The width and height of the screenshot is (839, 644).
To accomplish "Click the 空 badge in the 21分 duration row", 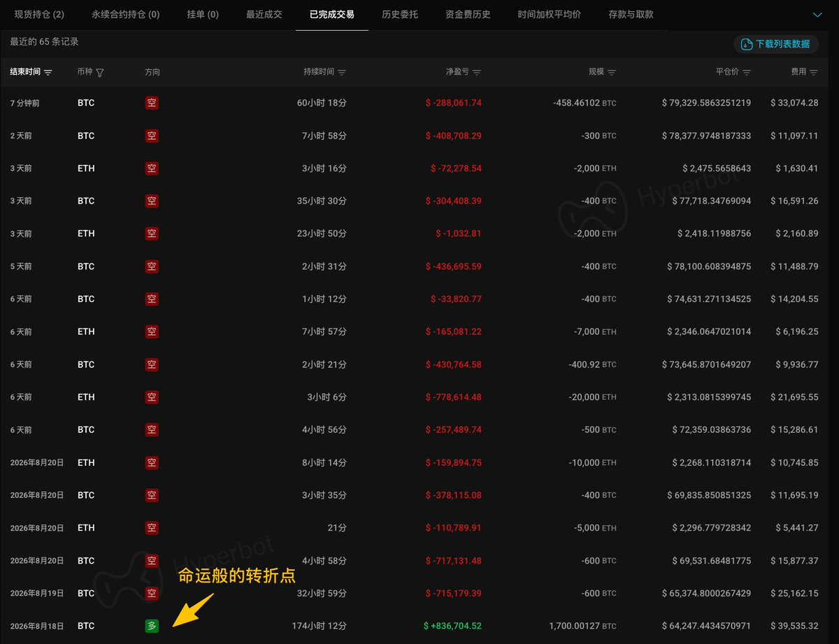I will tap(152, 528).
